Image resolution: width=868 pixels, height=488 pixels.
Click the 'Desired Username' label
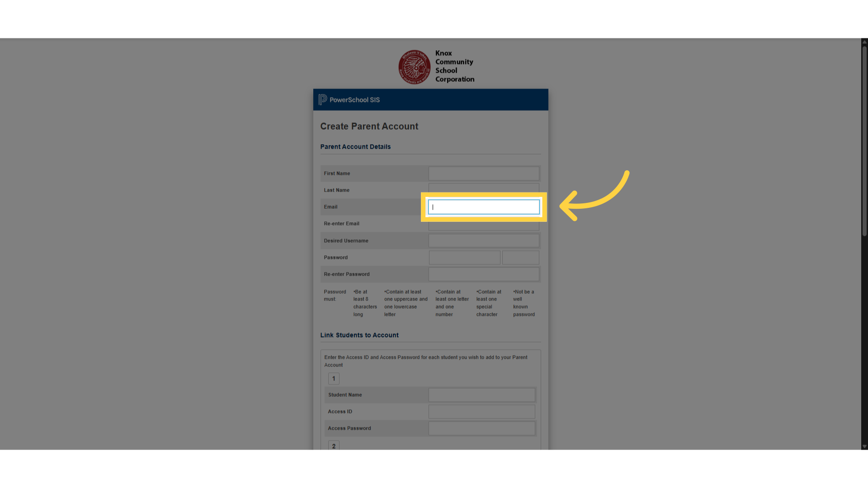point(346,241)
